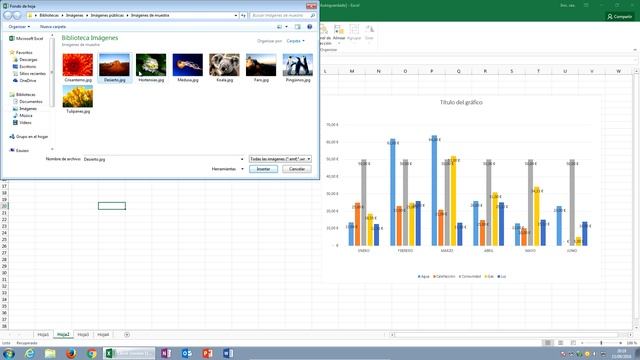Select Bibliotecas in navigation pane

[22, 95]
